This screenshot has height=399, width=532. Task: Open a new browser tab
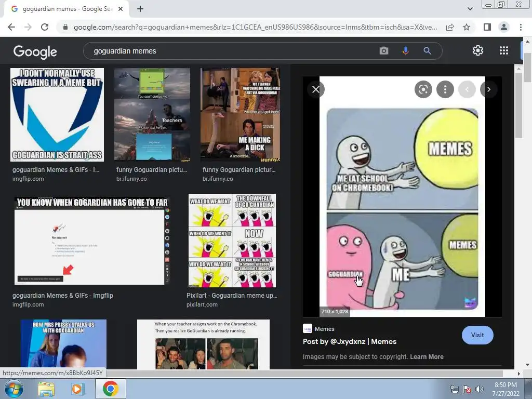[140, 9]
